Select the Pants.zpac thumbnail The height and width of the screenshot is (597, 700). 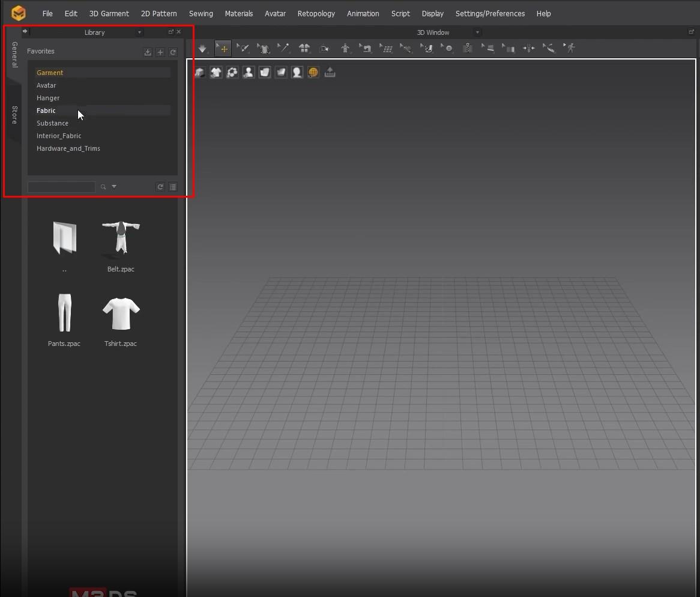[x=65, y=312]
